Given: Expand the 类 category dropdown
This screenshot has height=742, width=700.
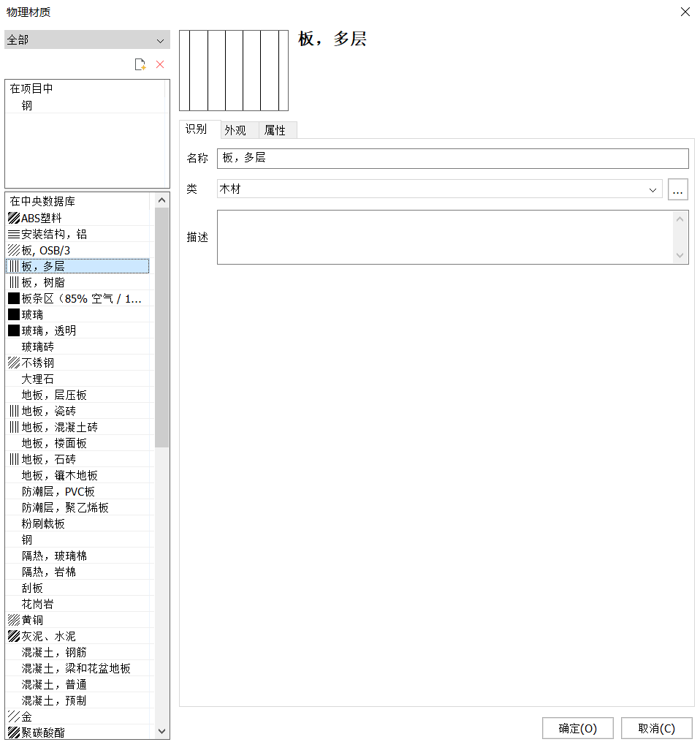Looking at the screenshot, I should [653, 189].
